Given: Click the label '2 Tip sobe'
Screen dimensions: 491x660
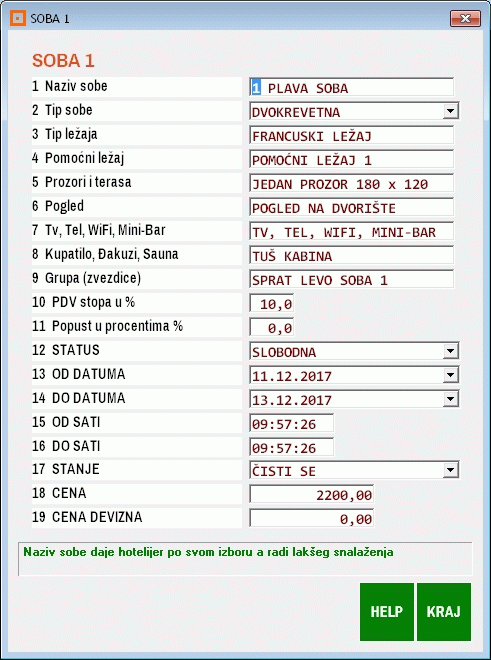Looking at the screenshot, I should coord(62,110).
